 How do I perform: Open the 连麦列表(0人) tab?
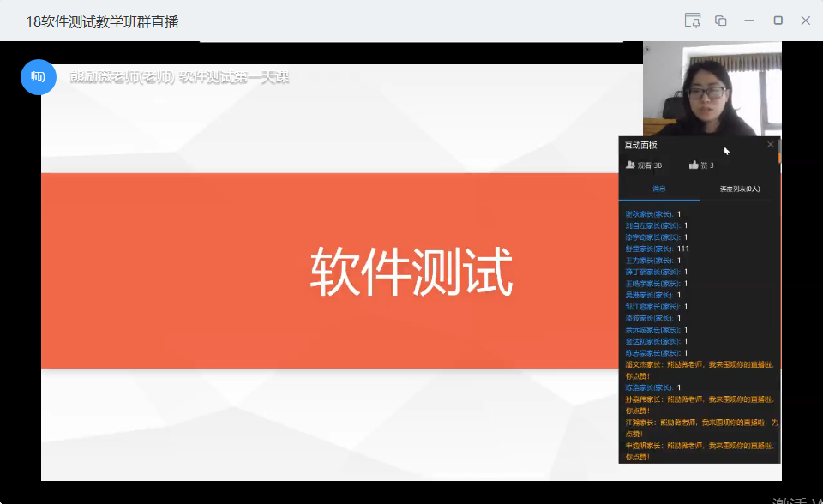click(739, 189)
